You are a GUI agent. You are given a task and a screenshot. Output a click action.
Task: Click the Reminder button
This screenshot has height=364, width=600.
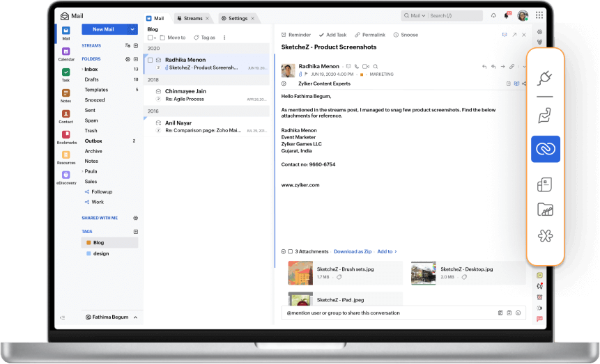click(296, 35)
